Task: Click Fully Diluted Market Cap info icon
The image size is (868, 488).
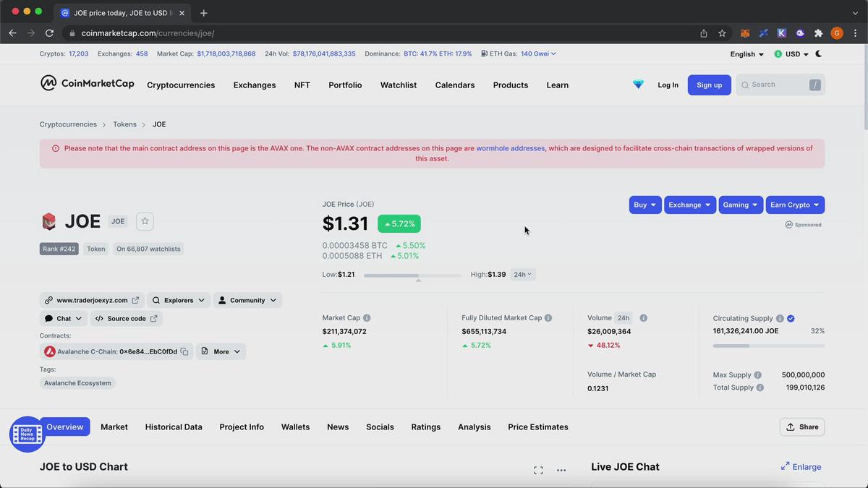Action: pos(548,318)
